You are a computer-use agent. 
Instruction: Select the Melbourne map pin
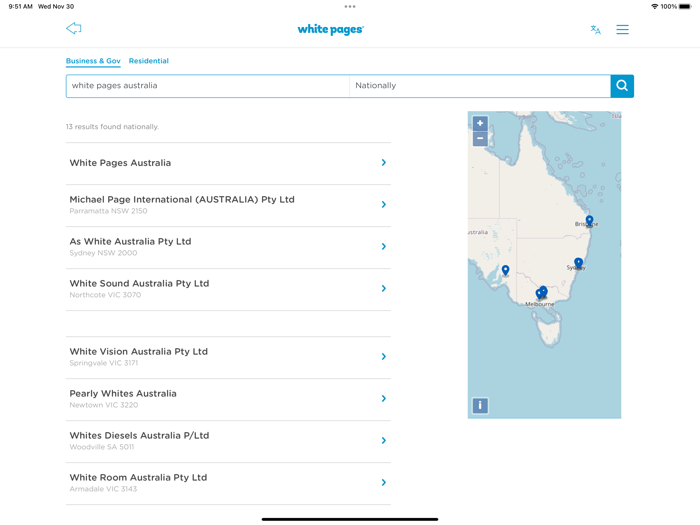(541, 293)
